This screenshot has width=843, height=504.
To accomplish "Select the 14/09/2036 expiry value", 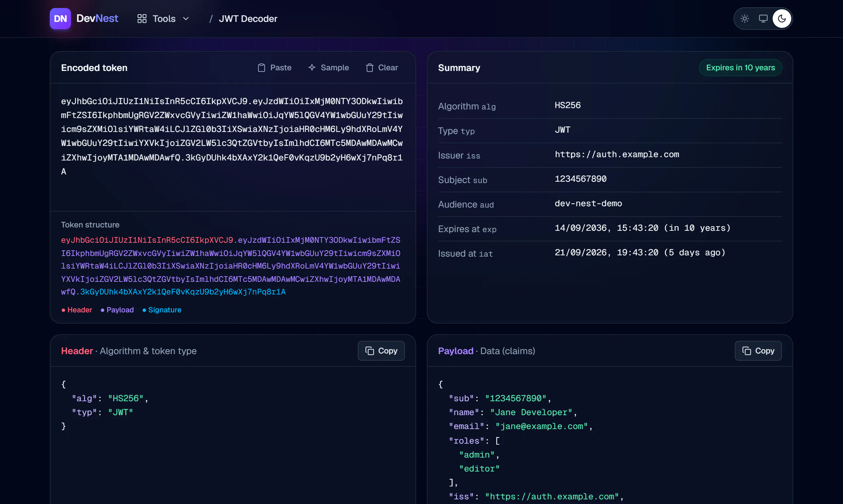I will (642, 228).
